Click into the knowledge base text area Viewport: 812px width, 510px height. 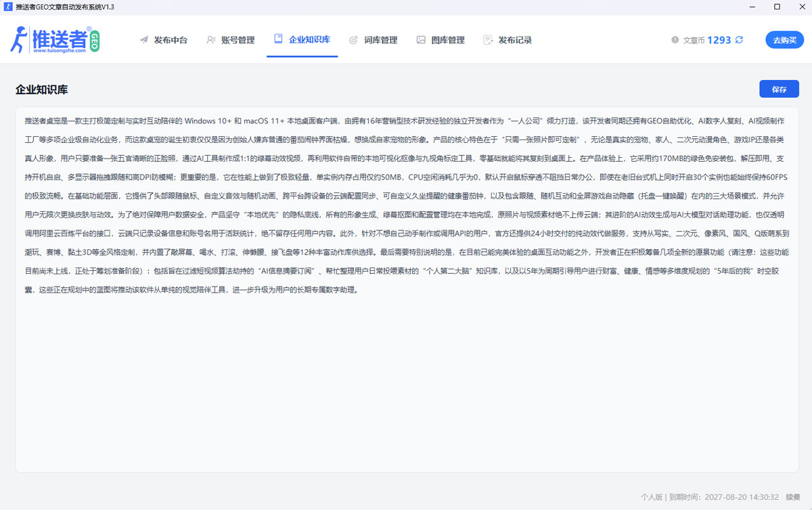[407, 289]
